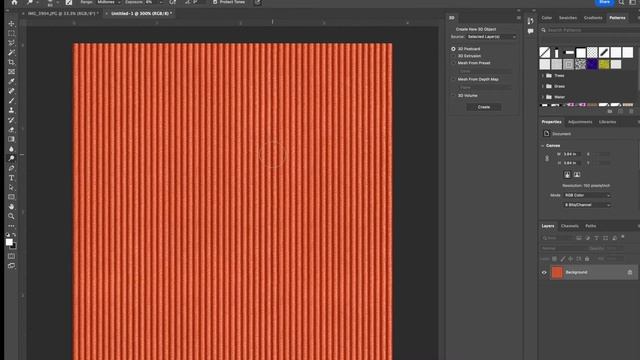640x360 pixels.
Task: Select the Clone Stamp tool
Action: [11, 110]
